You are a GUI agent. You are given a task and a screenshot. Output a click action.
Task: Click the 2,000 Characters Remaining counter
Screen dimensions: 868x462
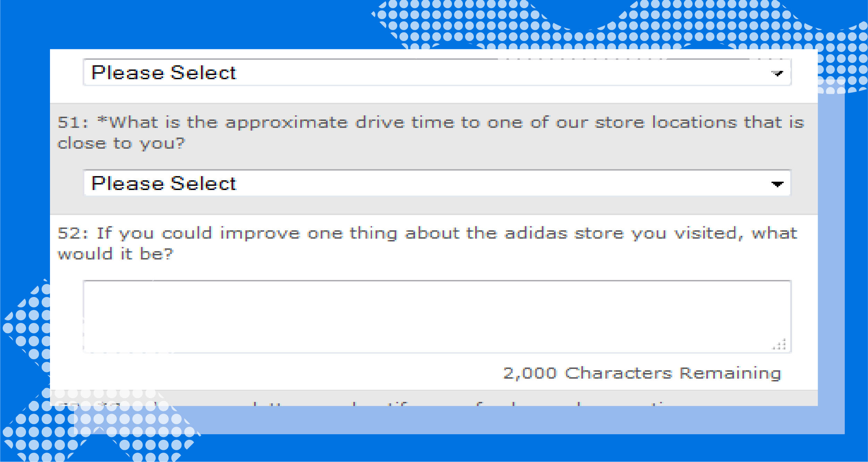[x=642, y=374]
